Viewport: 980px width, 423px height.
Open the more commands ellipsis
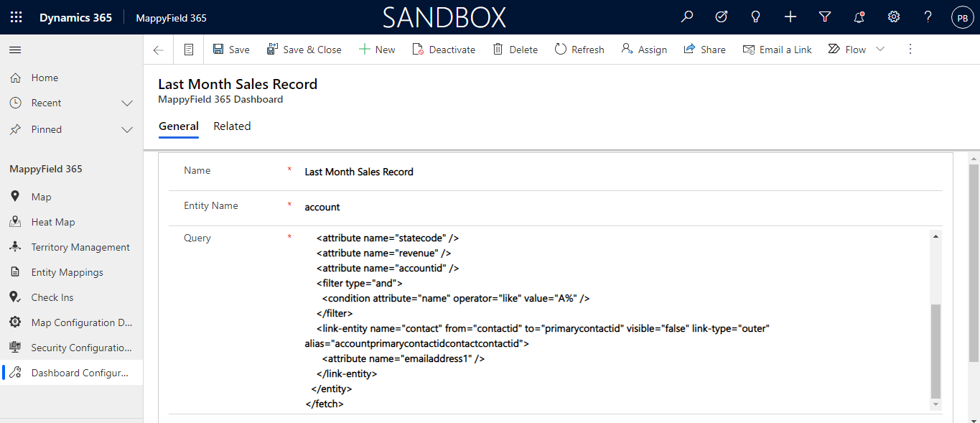(910, 50)
